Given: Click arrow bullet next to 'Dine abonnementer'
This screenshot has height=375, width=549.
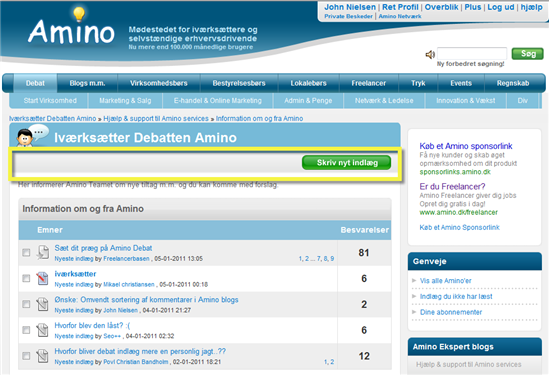Looking at the screenshot, I should click(414, 312).
